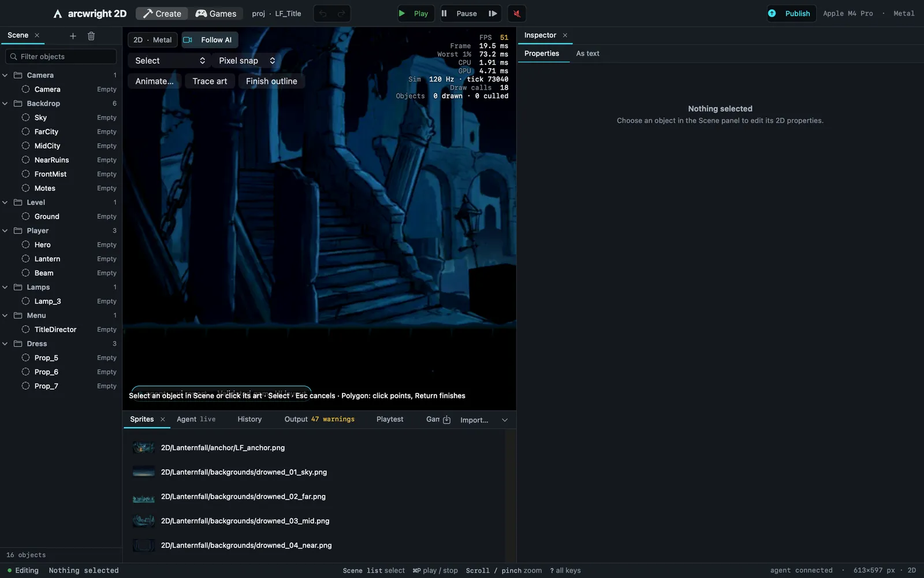The image size is (924, 578).
Task: Collapse the Backdrop folder
Action: 5,103
